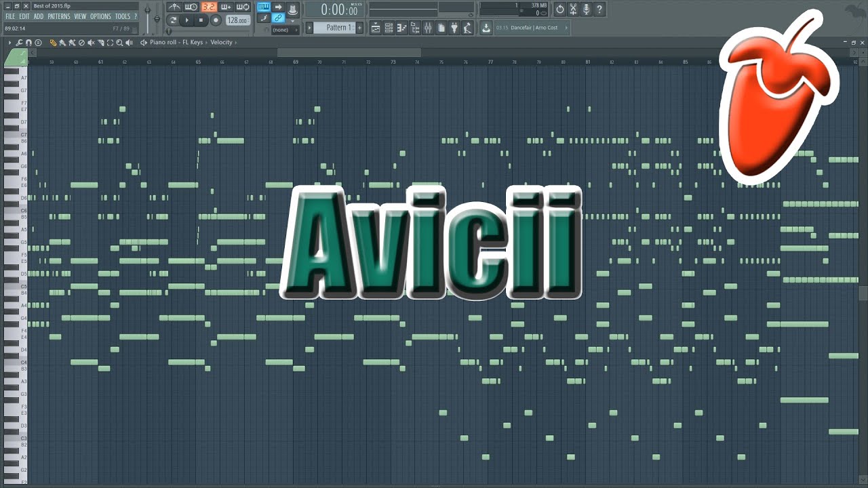Toggle the metronome
The width and height of the screenshot is (868, 488).
click(x=174, y=7)
